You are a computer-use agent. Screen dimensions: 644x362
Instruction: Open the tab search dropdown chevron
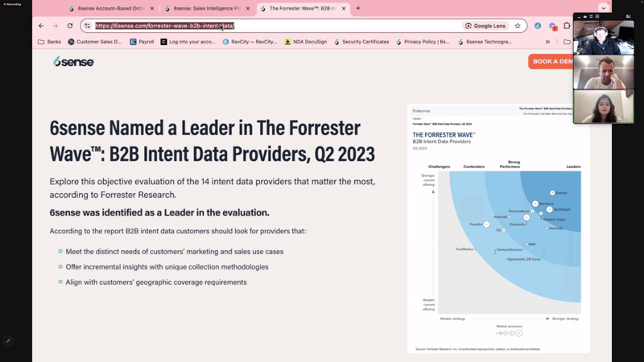(x=603, y=8)
